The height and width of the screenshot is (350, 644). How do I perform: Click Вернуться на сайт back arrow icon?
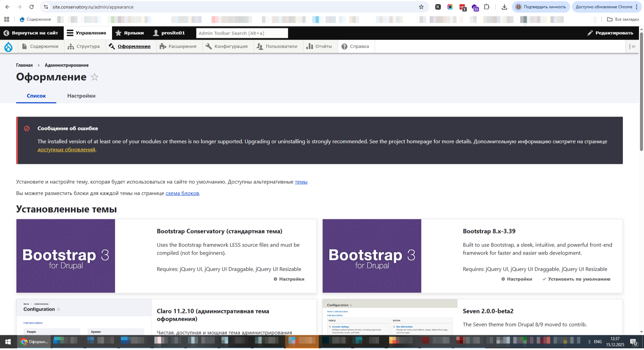(x=6, y=33)
